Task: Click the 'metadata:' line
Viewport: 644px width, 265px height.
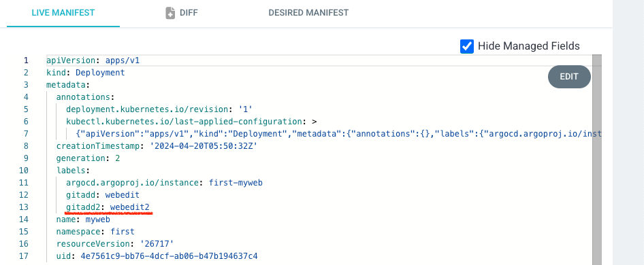Action: (68, 85)
